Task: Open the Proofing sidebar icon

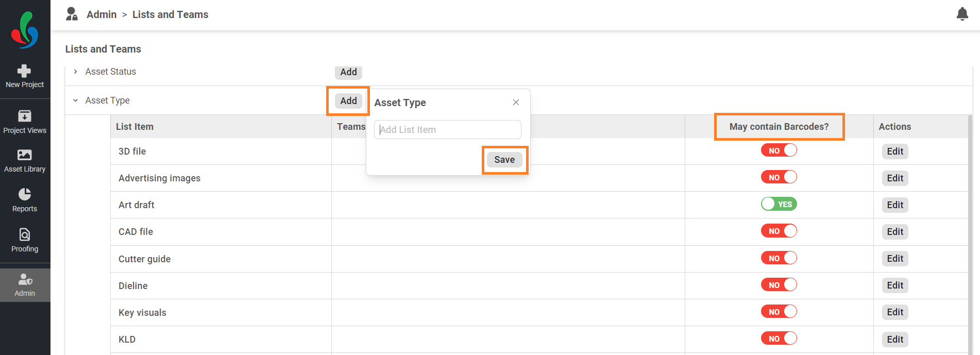Action: (24, 234)
